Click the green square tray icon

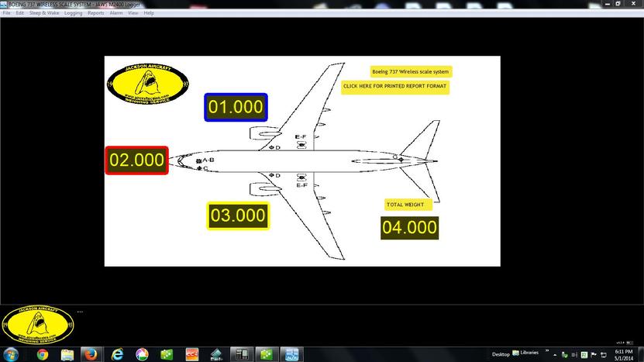tap(584, 354)
